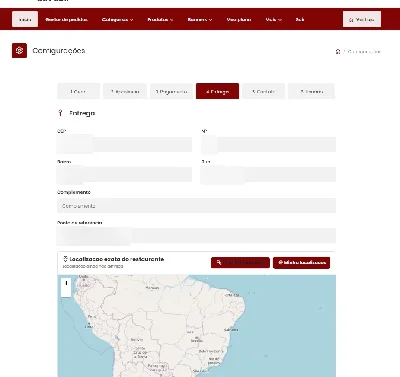Switch to step 2 tab

coord(125,91)
